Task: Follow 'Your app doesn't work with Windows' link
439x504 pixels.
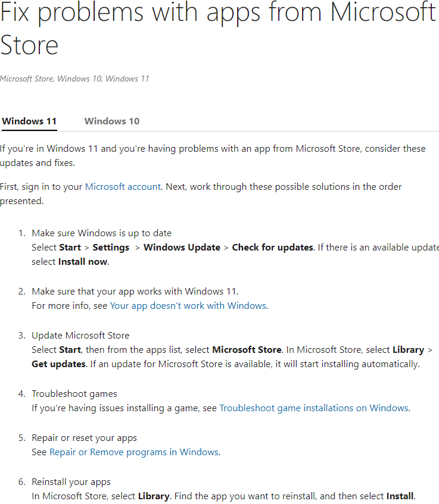Action: (188, 306)
